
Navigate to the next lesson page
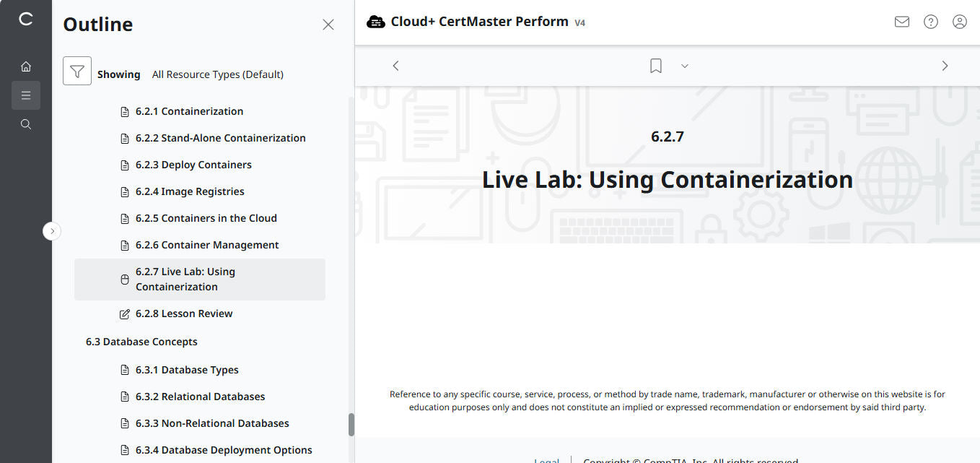pos(945,65)
